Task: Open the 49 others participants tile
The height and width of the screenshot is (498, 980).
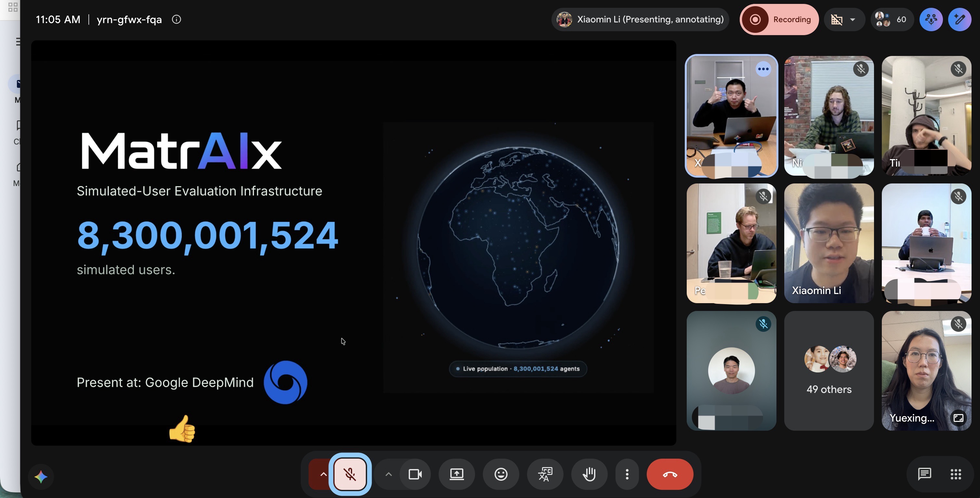Action: coord(828,370)
